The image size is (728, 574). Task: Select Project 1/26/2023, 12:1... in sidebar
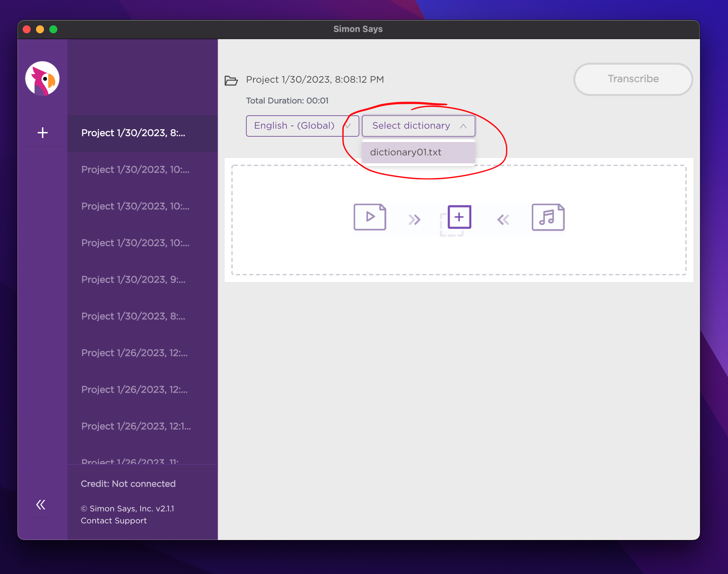[x=143, y=426]
